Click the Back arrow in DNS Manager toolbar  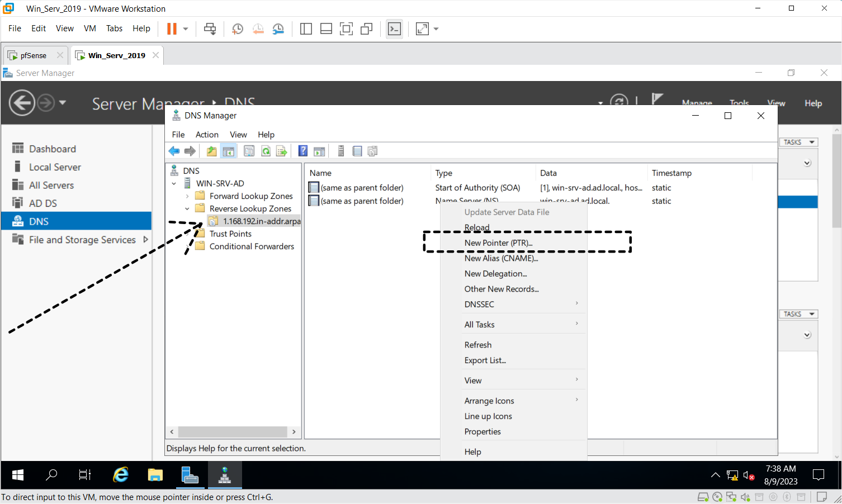coord(174,151)
